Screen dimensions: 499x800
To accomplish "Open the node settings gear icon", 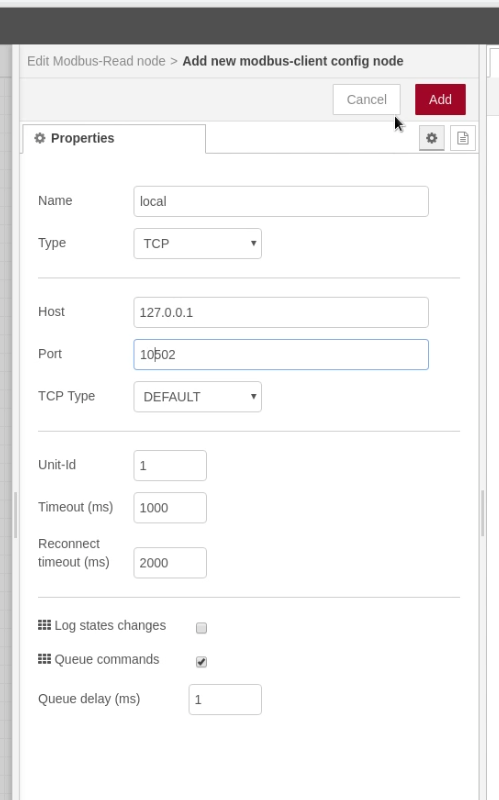I will click(x=432, y=138).
